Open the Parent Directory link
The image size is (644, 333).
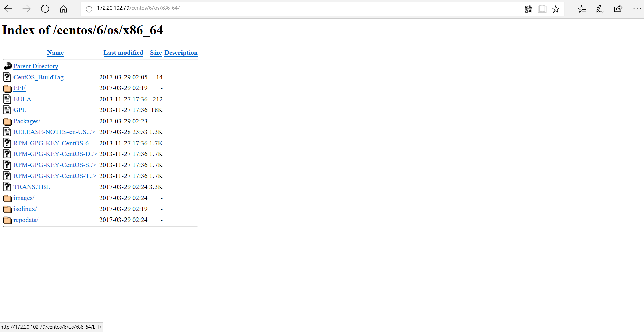click(36, 66)
